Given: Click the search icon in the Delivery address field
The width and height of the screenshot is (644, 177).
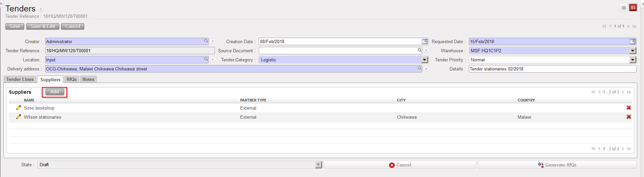Looking at the screenshot, I should pyautogui.click(x=420, y=68).
